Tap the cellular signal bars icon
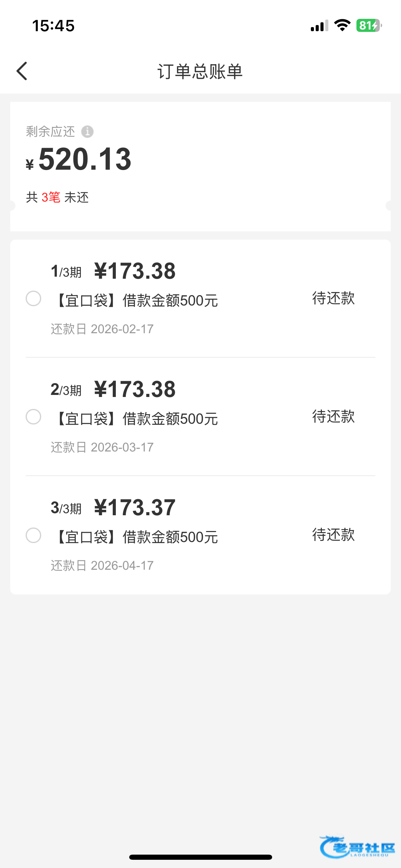This screenshot has width=401, height=868. pos(319,26)
